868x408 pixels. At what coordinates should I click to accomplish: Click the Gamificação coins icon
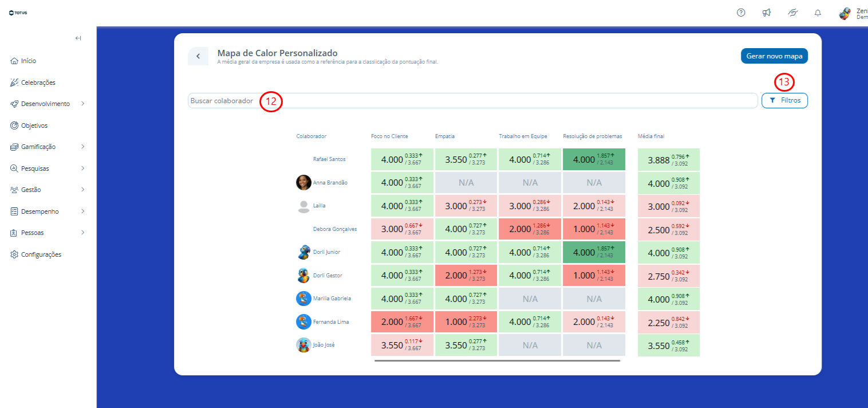14,147
